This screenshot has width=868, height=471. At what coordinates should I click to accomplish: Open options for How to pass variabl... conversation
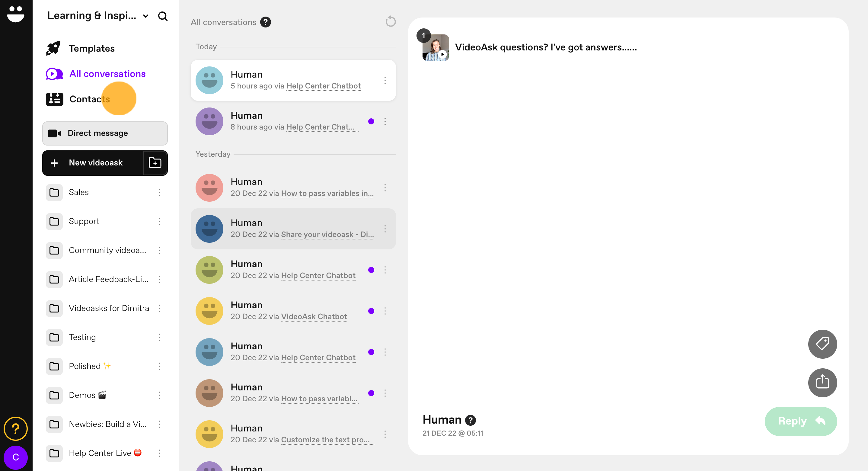[x=385, y=393]
